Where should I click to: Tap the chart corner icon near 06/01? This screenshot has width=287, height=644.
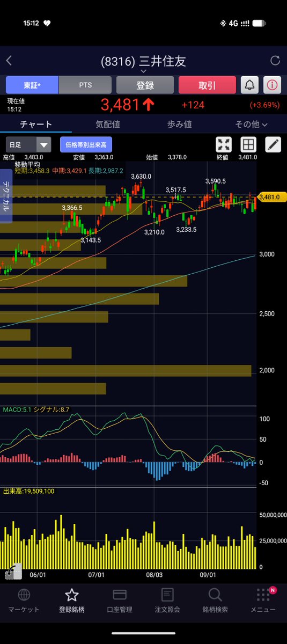pos(13,572)
